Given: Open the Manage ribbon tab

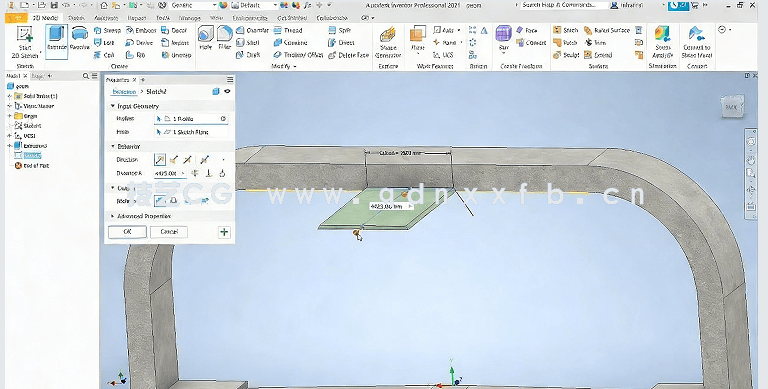Looking at the screenshot, I should 190,18.
